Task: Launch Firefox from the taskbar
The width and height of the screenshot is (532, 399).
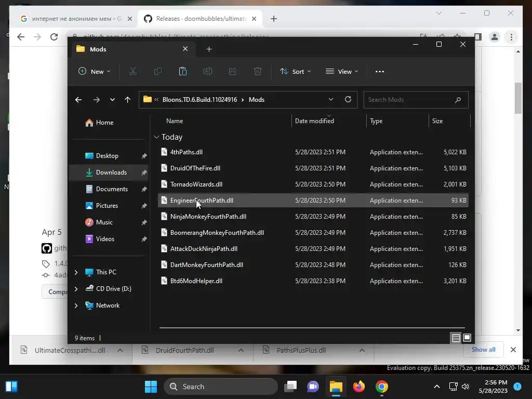Action: [x=358, y=387]
